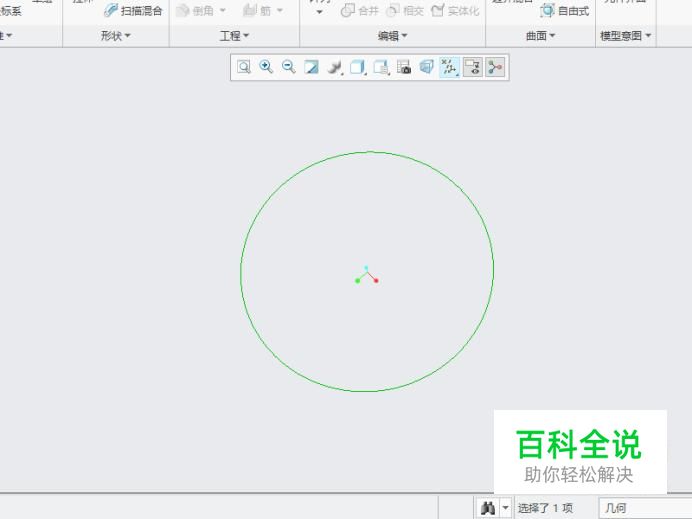Click the Merge (合并) tool
This screenshot has height=519, width=692.
[x=360, y=10]
